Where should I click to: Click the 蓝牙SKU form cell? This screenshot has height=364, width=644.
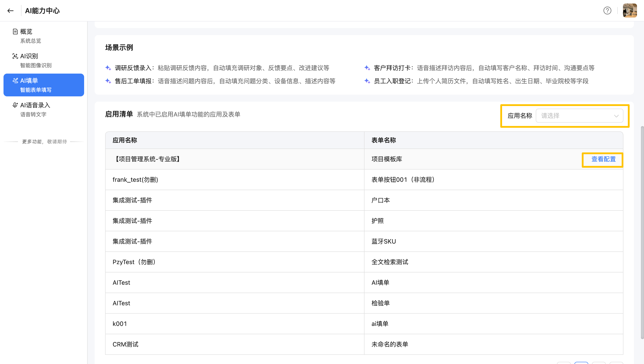point(384,242)
